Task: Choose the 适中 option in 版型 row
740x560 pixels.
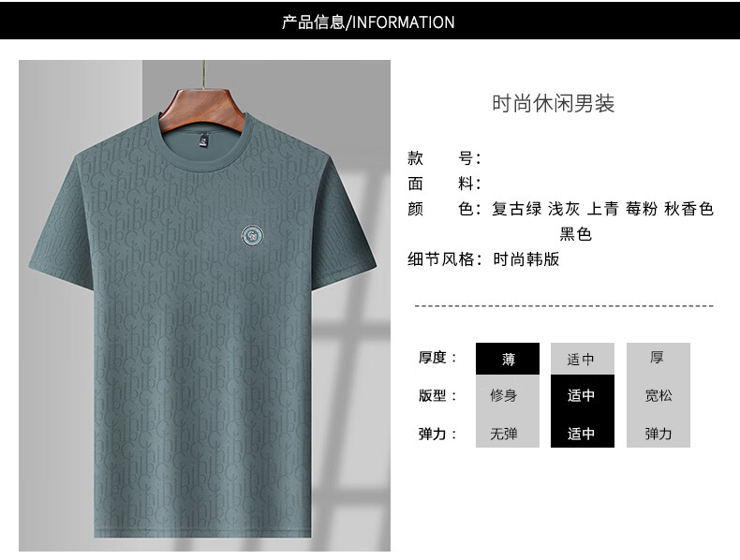Action: (x=583, y=395)
